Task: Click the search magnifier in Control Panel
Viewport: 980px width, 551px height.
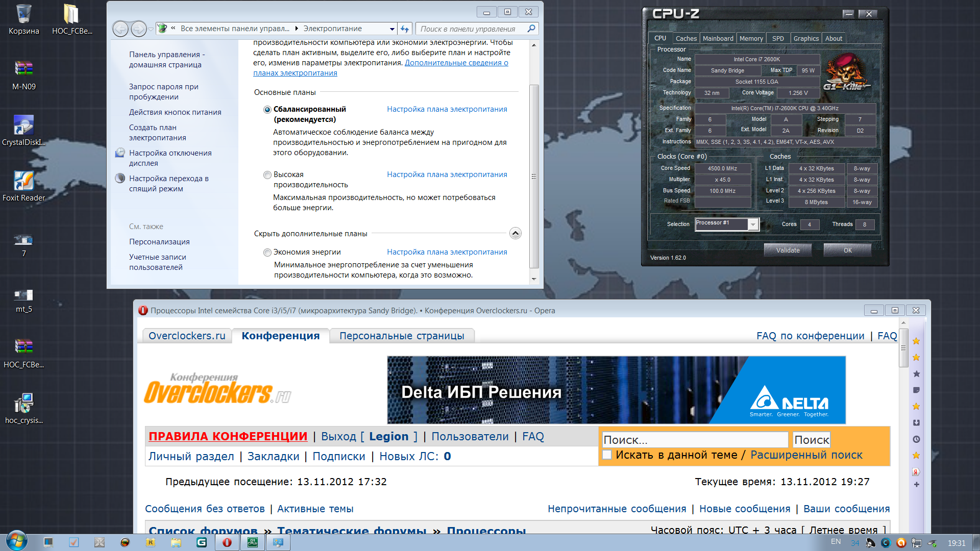Action: tap(531, 29)
